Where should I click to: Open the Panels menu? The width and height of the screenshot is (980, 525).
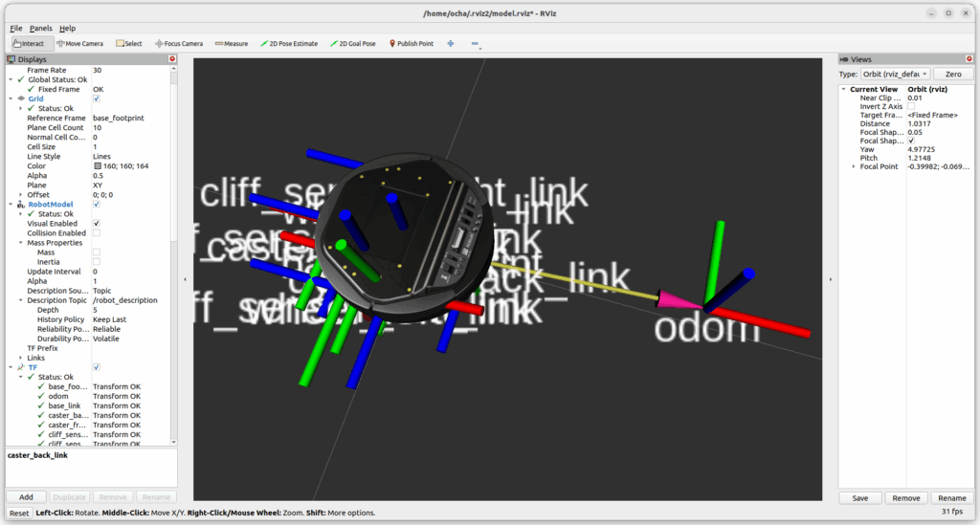point(40,29)
